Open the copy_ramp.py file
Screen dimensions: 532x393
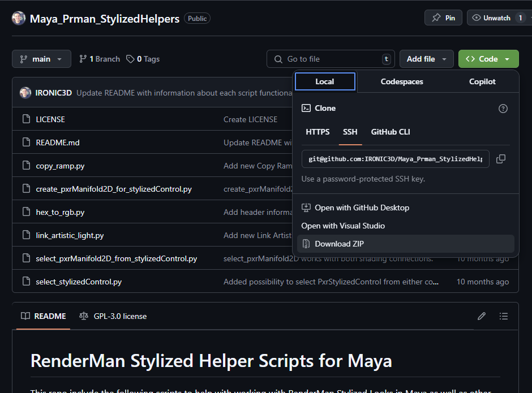pos(60,166)
